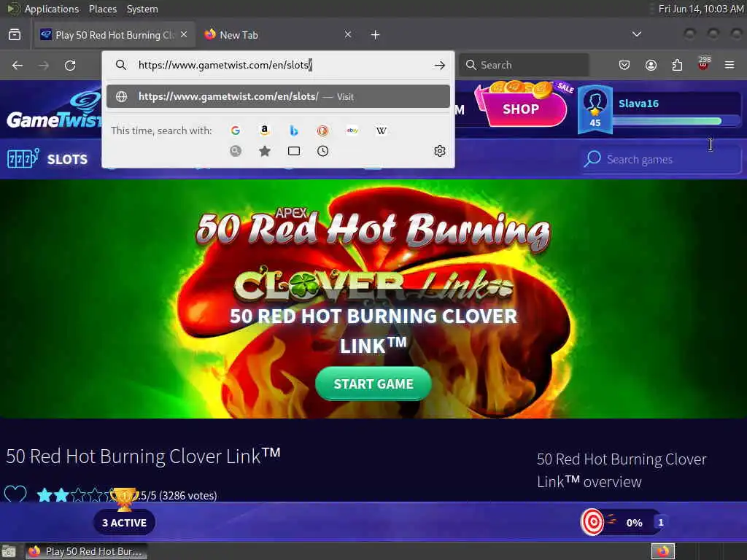Open the Slava16 profile avatar
747x560 pixels.
(x=595, y=110)
